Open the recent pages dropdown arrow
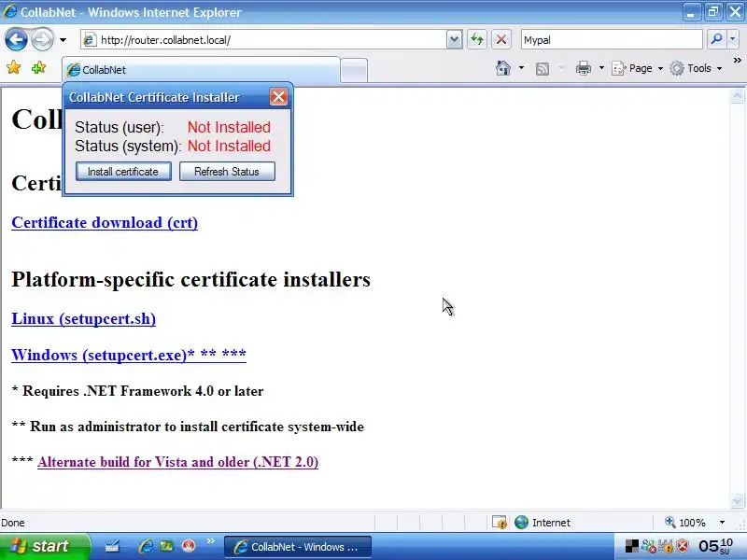The height and width of the screenshot is (560, 747). click(x=63, y=40)
